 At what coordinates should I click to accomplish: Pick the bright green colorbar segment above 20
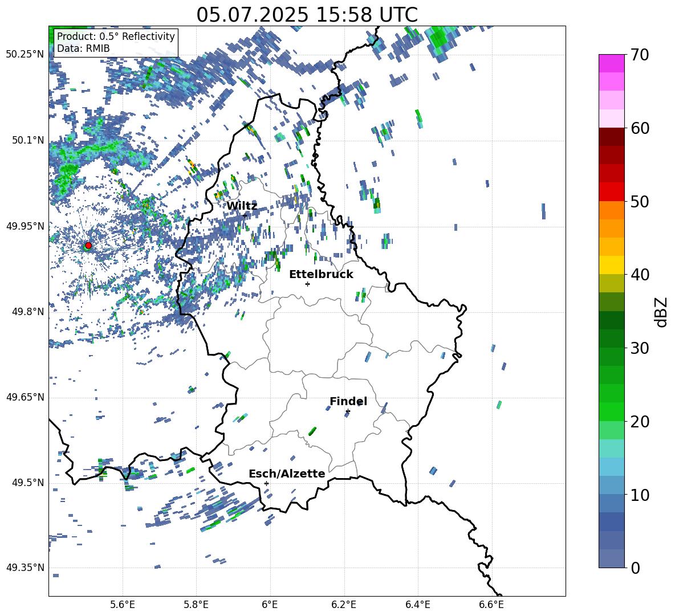pyautogui.click(x=611, y=411)
